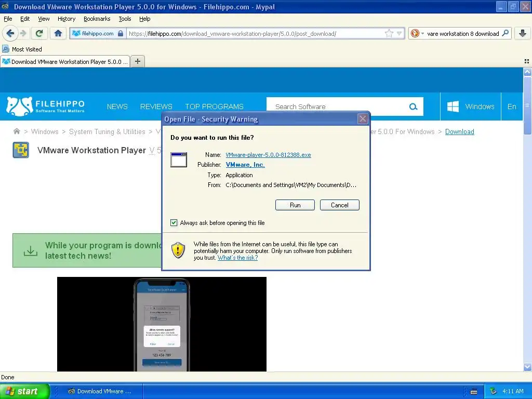
Task: Open a new tab with the plus button
Action: click(x=137, y=61)
